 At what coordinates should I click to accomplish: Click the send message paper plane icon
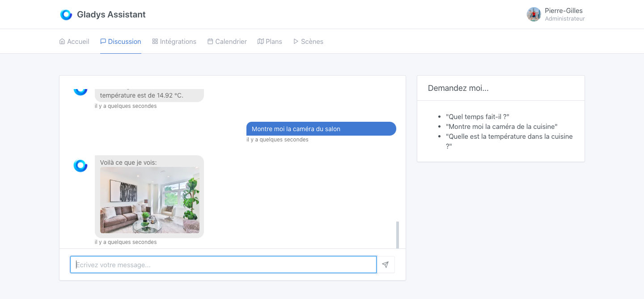(x=385, y=265)
